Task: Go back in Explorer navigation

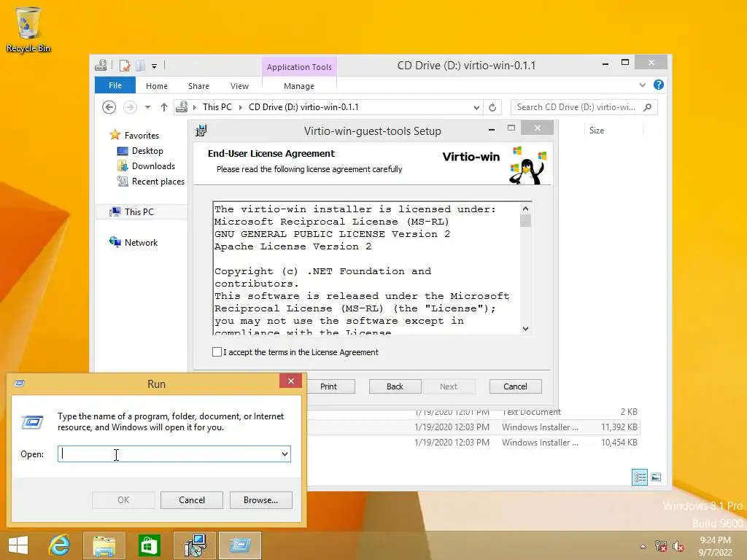Action: tap(109, 107)
